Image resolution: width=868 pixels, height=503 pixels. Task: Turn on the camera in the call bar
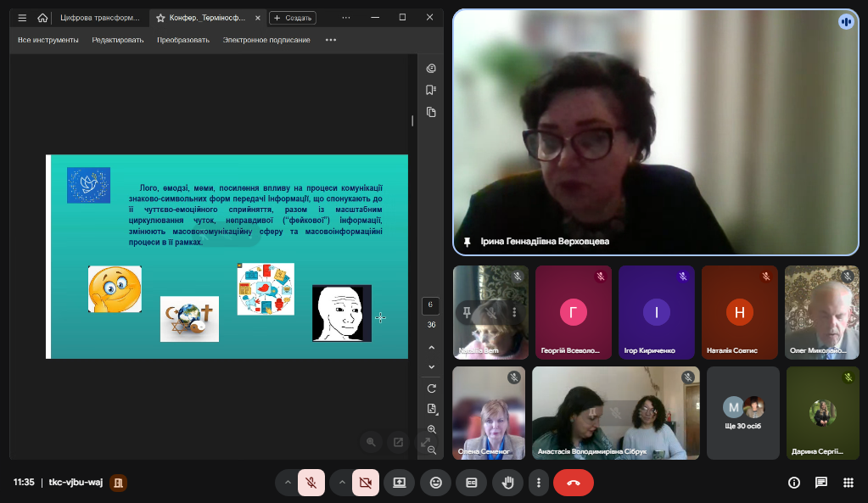[x=366, y=483]
